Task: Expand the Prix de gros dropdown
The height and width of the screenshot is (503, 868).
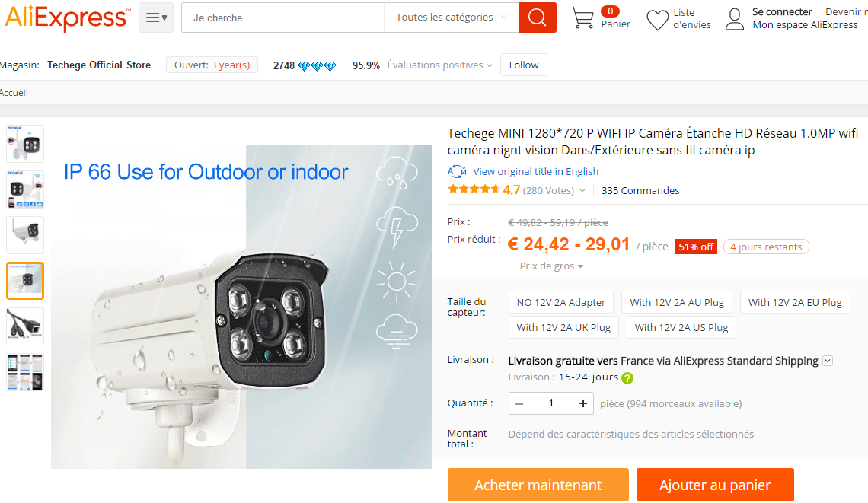Action: pos(551,266)
